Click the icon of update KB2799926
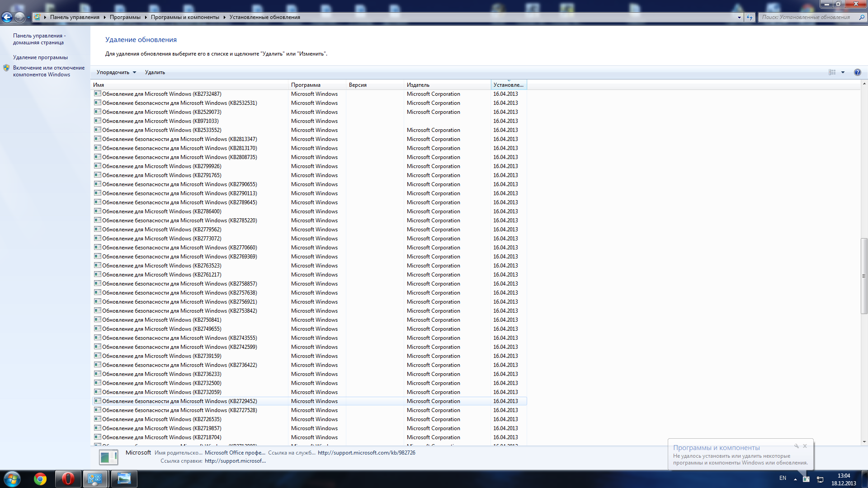This screenshot has height=488, width=868. (x=97, y=166)
